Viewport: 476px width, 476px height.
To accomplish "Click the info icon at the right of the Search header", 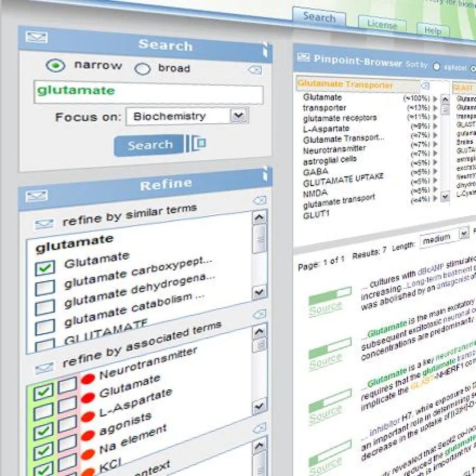I will click(x=265, y=50).
